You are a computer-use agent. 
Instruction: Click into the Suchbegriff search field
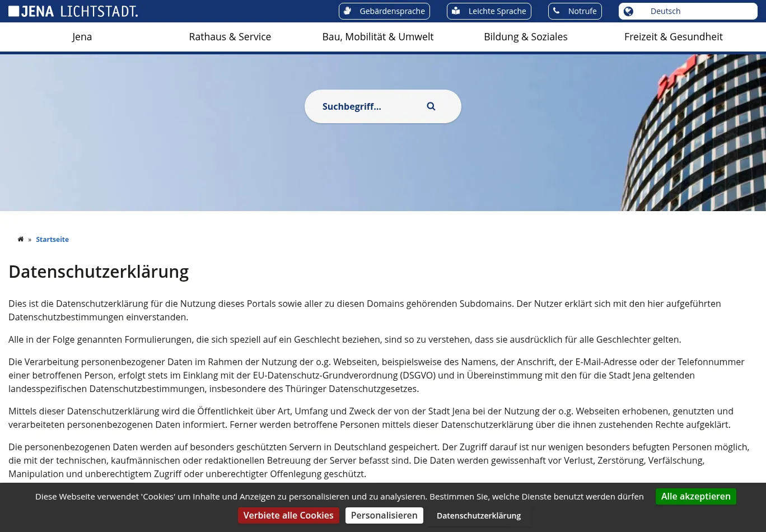tap(364, 106)
